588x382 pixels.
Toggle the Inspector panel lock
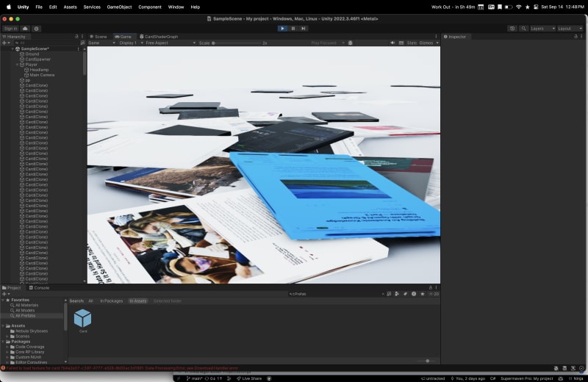click(x=576, y=37)
